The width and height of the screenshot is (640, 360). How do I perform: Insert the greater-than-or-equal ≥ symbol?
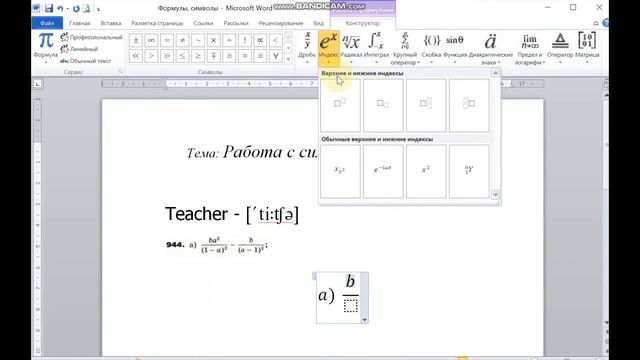point(198,56)
